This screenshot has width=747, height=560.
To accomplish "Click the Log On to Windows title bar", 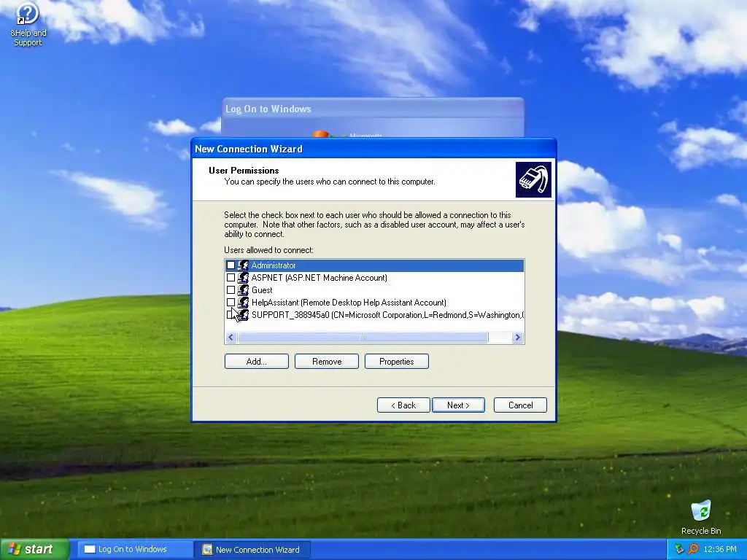I will pyautogui.click(x=373, y=109).
